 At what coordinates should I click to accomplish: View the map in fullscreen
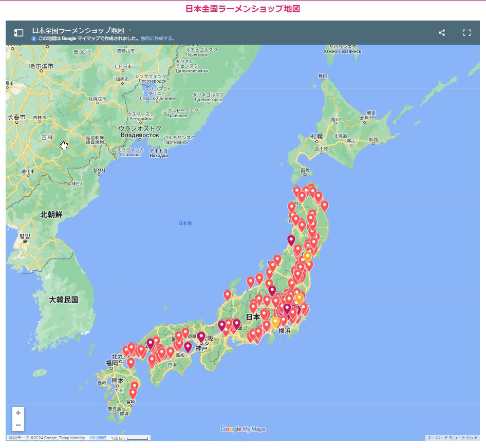pyautogui.click(x=467, y=32)
